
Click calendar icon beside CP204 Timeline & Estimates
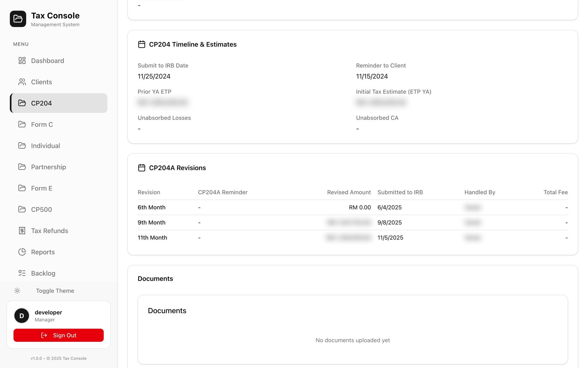[142, 44]
